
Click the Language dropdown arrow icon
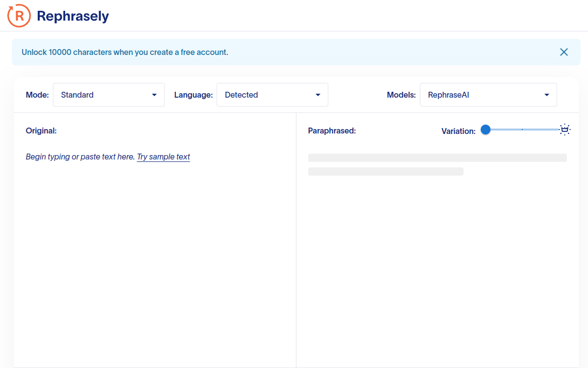[318, 95]
